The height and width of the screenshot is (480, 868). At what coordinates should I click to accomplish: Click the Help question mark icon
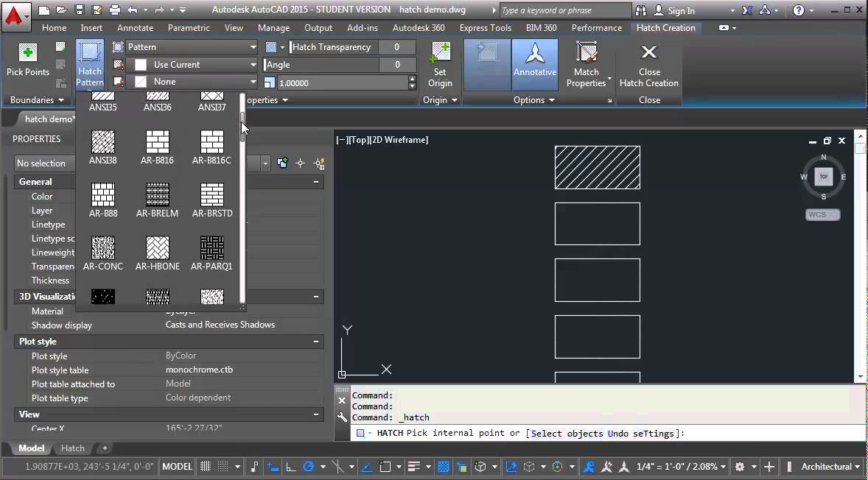click(x=798, y=10)
